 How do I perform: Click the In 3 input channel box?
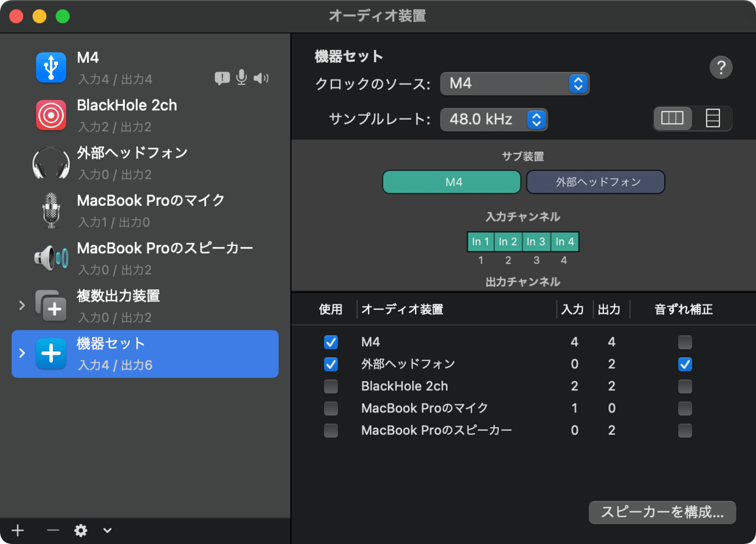pos(536,241)
